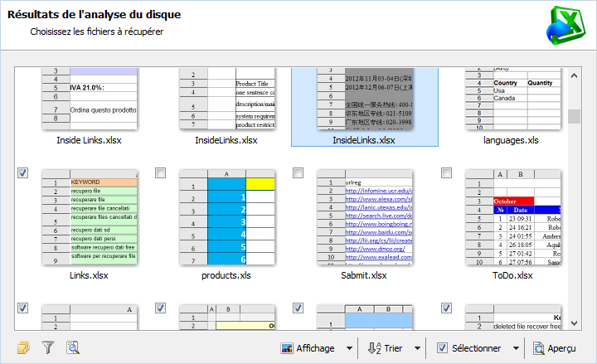The image size is (597, 364).
Task: Select the Sabmit.xlsx URL list thumbnail
Action: click(364, 217)
